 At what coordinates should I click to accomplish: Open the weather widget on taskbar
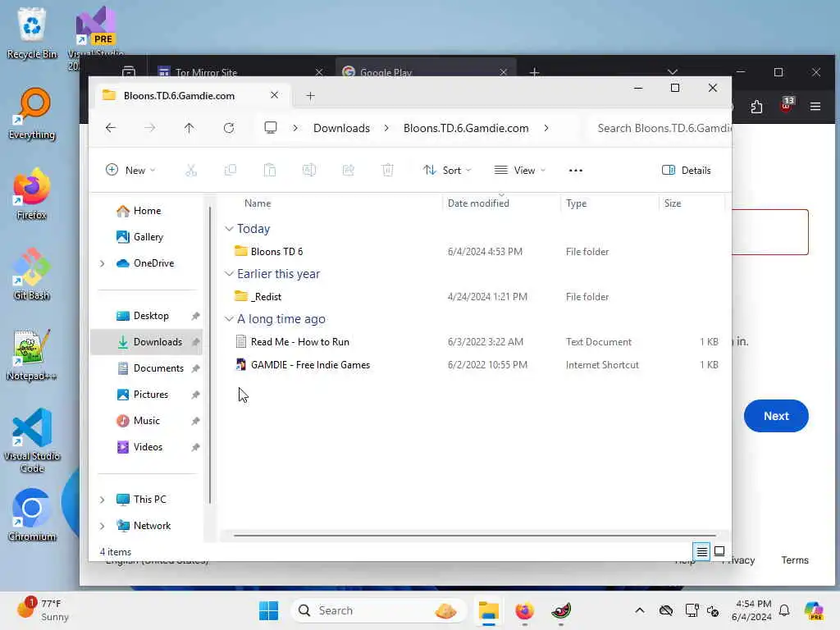[x=43, y=609]
